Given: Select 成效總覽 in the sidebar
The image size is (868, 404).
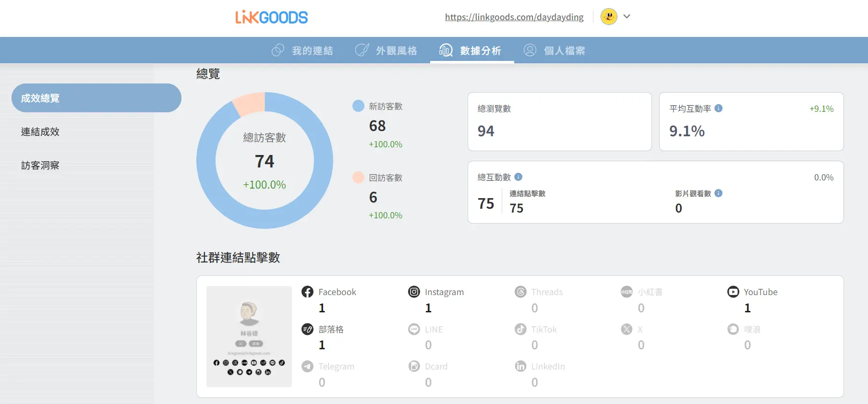Looking at the screenshot, I should [96, 98].
